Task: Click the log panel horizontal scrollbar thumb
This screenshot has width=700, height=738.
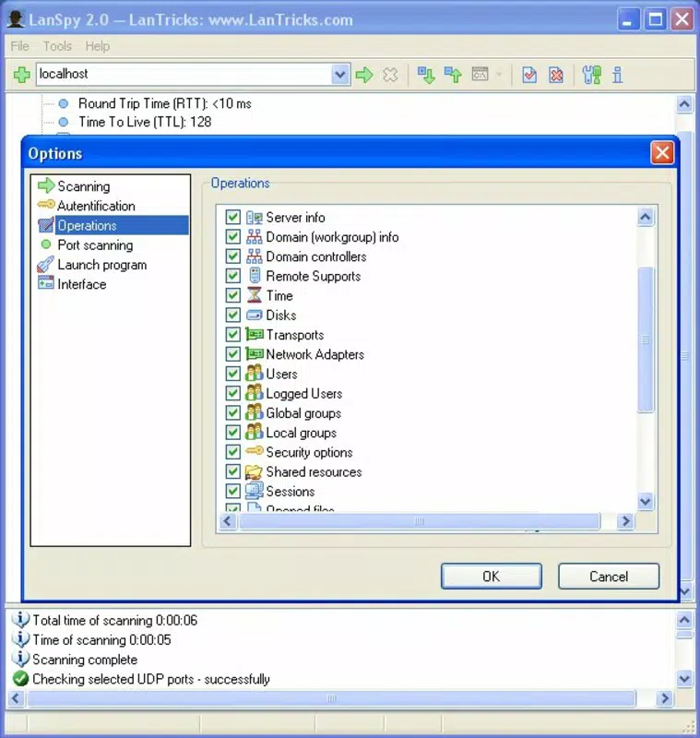Action: pos(331,698)
